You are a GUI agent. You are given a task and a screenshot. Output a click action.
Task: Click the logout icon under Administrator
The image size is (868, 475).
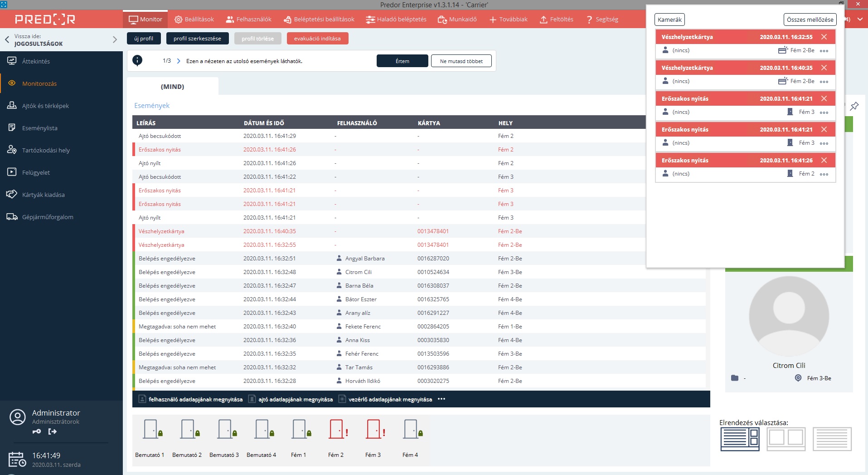53,431
